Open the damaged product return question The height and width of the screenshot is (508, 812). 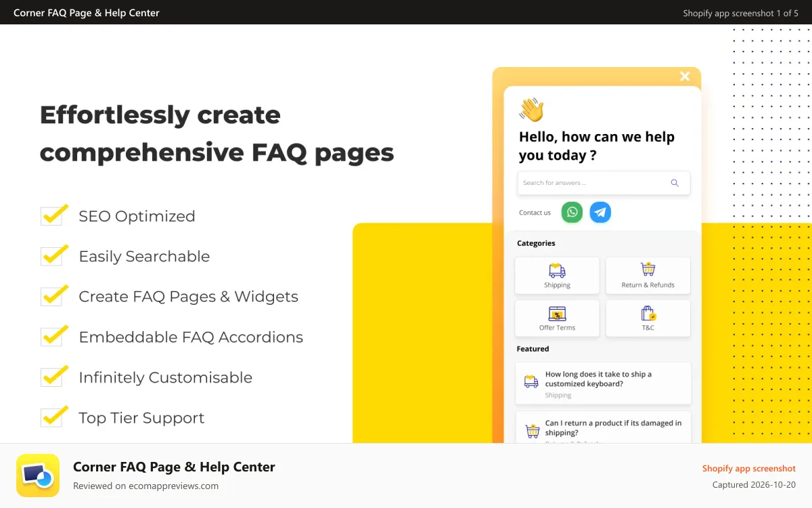pyautogui.click(x=604, y=427)
